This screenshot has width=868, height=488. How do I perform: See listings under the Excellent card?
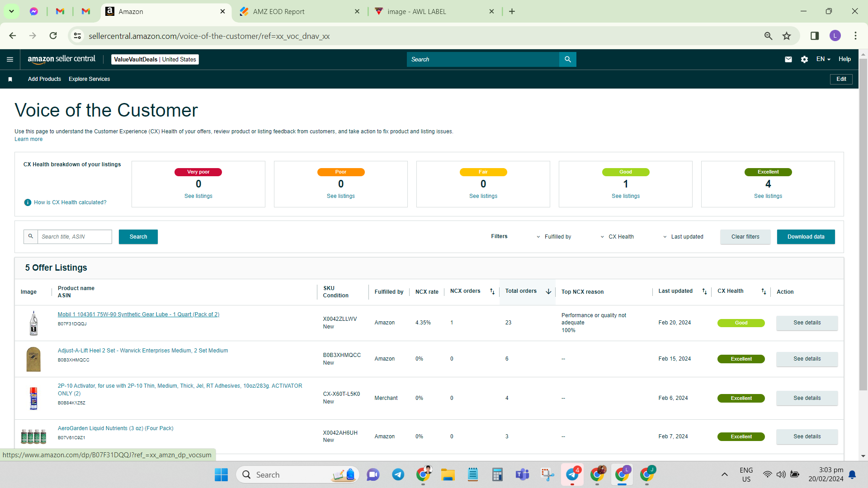point(768,196)
